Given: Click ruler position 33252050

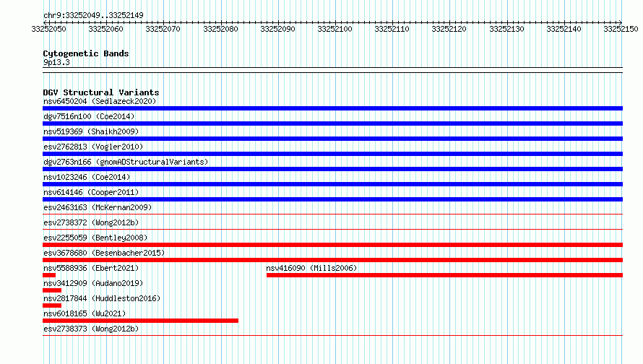Looking at the screenshot, I should [49, 29].
